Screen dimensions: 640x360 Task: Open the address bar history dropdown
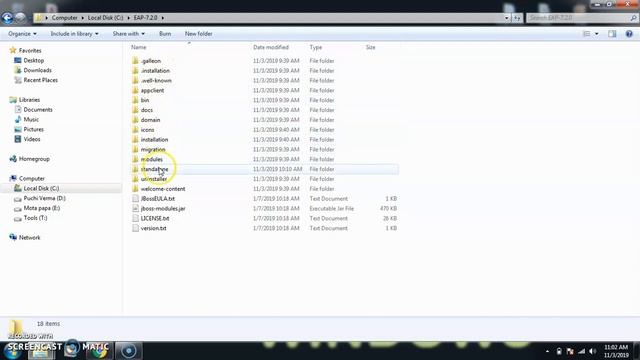(507, 18)
